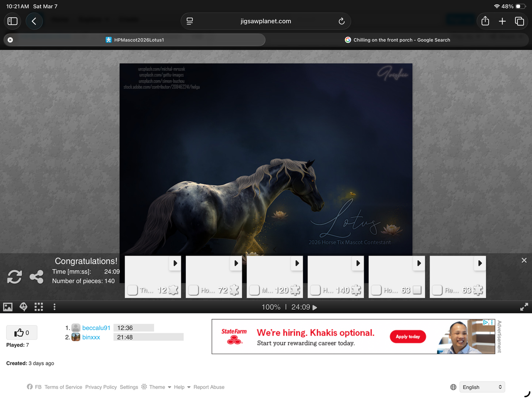Expand the Theme dropdown
This screenshot has width=532, height=399.
(156, 387)
